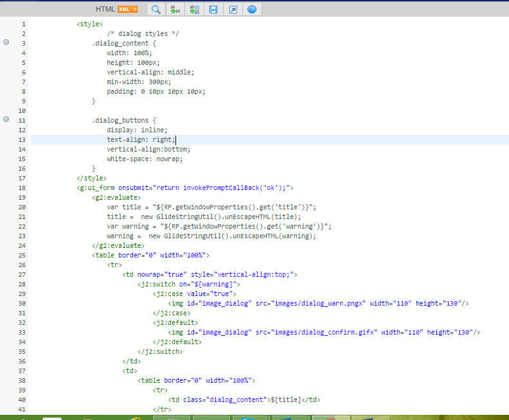The width and height of the screenshot is (509, 420).
Task: Click the closing </g2:evaluate> tag
Action: pos(118,245)
